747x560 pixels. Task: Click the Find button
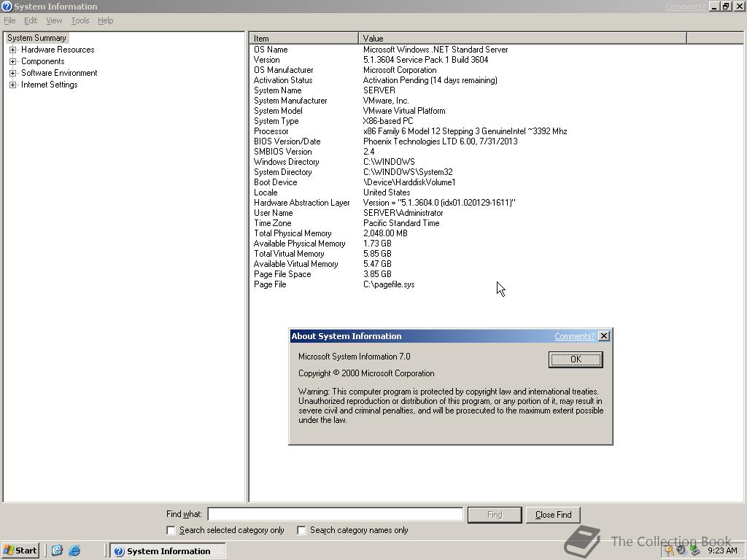495,515
